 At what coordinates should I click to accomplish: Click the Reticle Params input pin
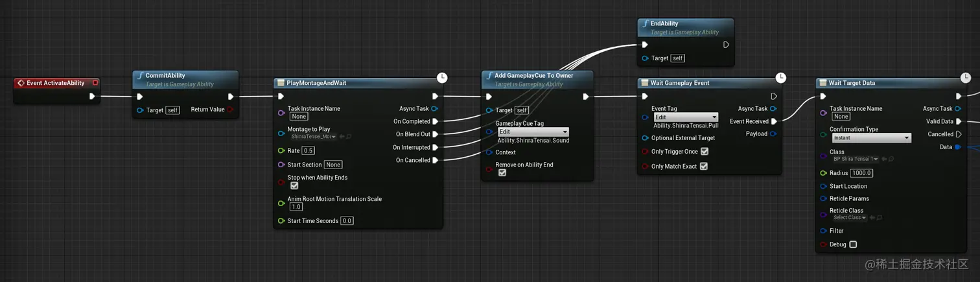tap(823, 198)
